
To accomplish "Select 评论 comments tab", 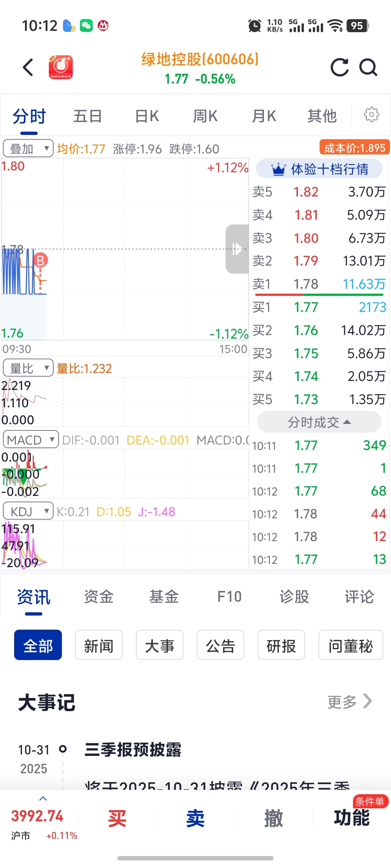I will [x=360, y=597].
